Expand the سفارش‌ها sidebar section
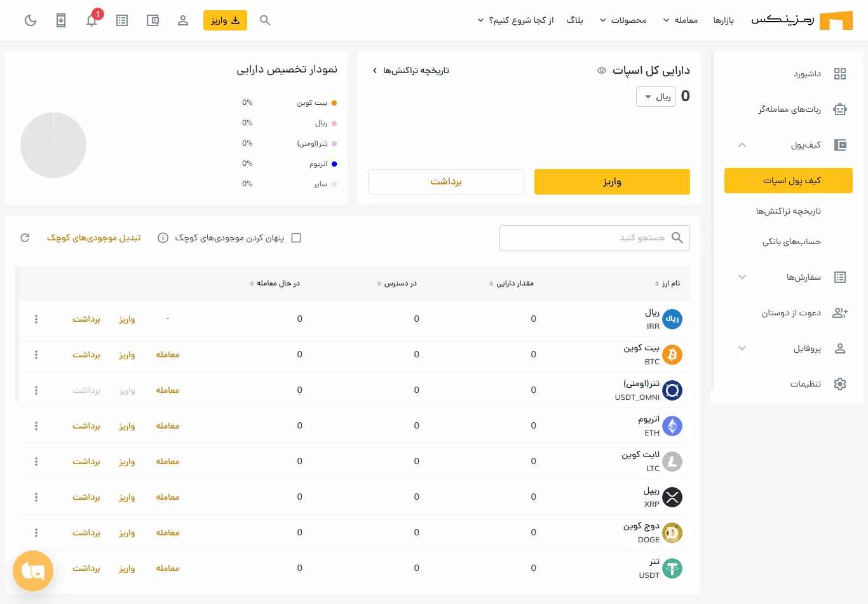This screenshot has height=604, width=868. click(x=742, y=277)
